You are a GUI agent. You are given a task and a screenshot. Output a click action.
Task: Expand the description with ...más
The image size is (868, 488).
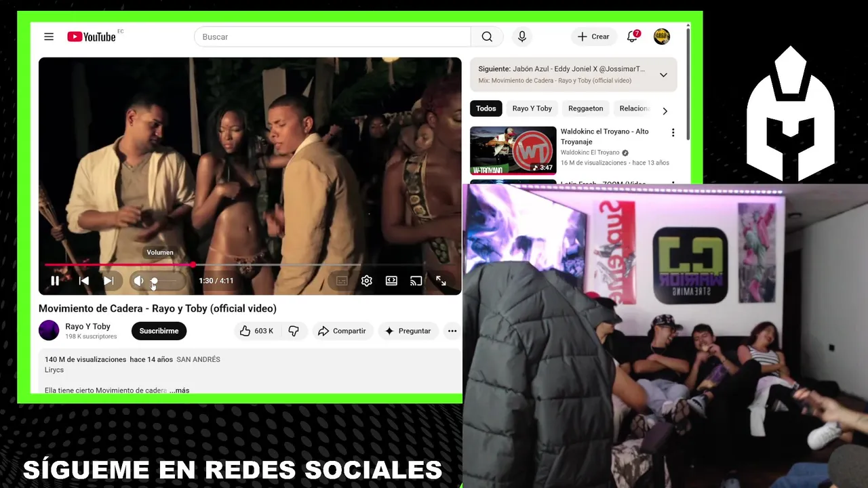point(180,390)
